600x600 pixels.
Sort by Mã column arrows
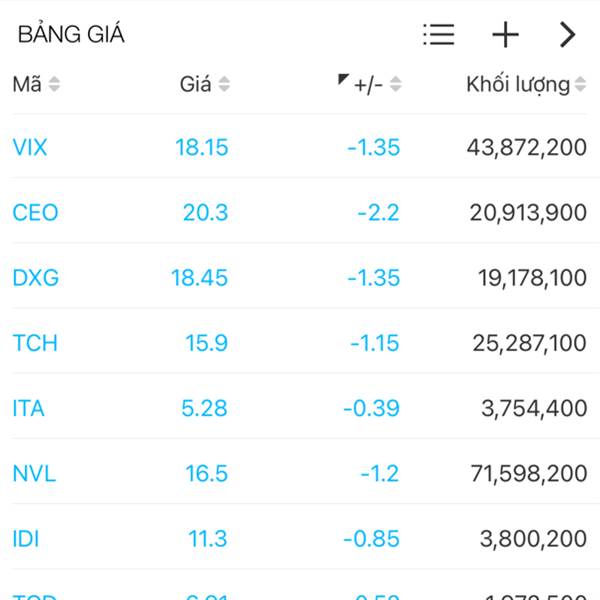(54, 84)
